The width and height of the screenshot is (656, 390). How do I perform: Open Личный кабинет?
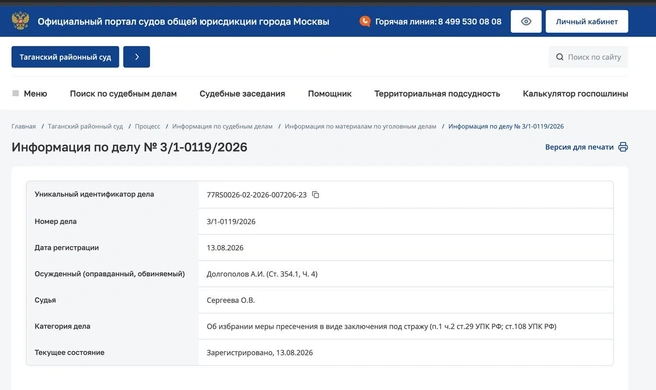click(587, 21)
